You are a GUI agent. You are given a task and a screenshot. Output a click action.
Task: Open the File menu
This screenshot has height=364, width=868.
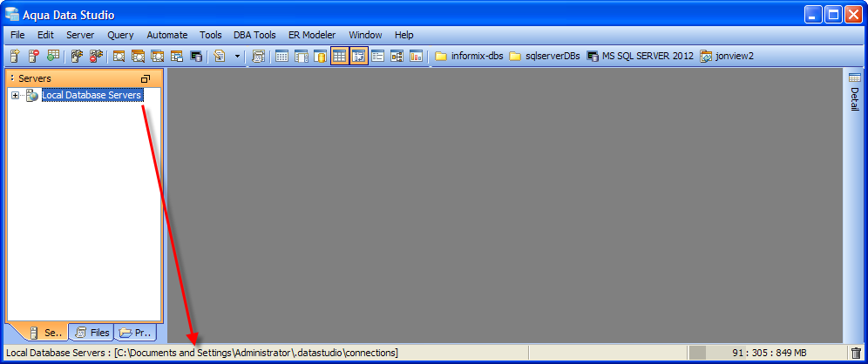(17, 35)
